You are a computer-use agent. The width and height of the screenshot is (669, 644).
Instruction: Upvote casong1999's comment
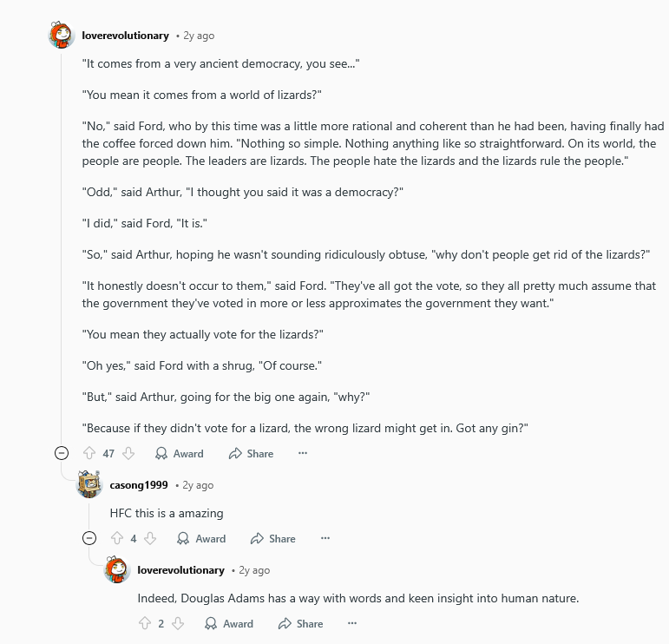(x=117, y=538)
